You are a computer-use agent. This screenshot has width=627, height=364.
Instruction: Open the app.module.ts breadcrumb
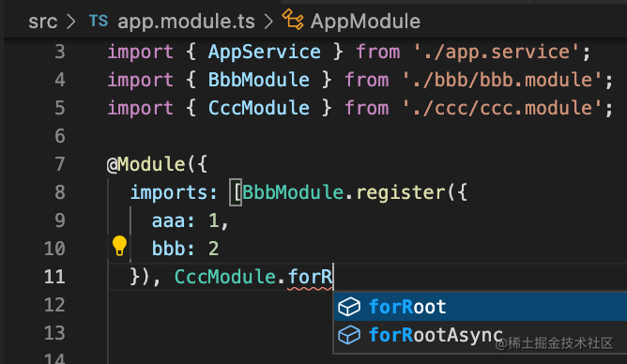[186, 22]
